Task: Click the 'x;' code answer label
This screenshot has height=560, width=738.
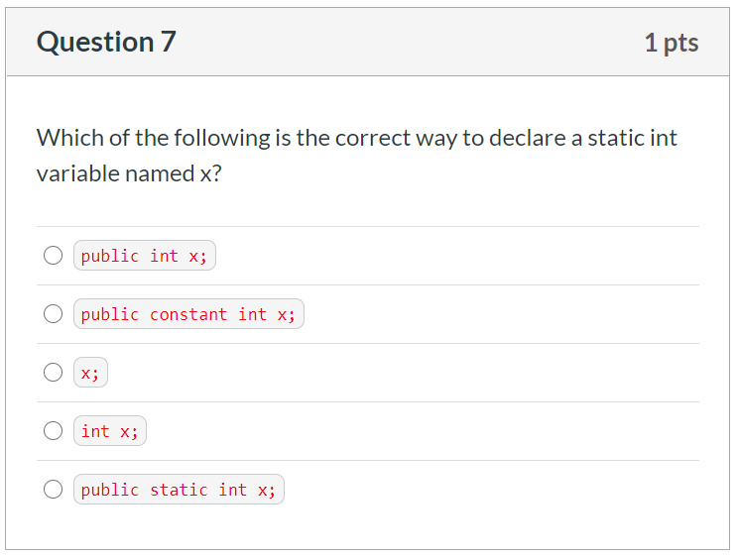Action: click(x=90, y=373)
